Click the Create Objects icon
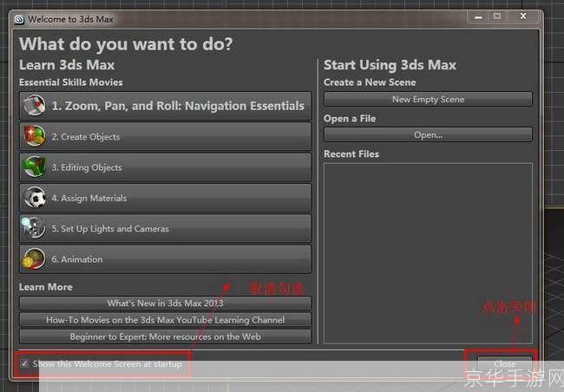The image size is (564, 392). tap(34, 136)
